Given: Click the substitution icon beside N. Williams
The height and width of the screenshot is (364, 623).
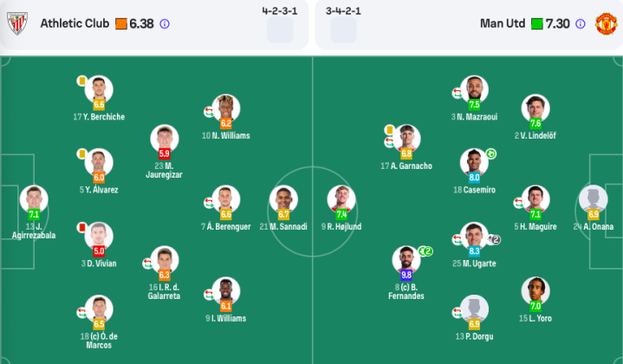Looking at the screenshot, I should tap(209, 112).
